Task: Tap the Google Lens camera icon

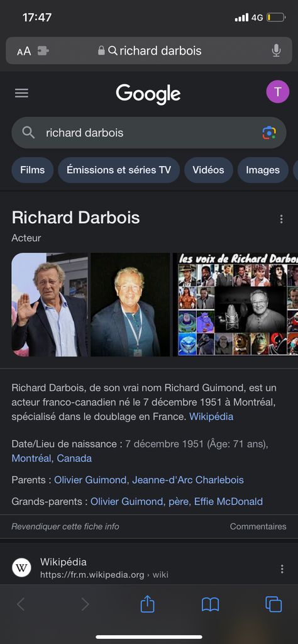Action: pyautogui.click(x=269, y=133)
